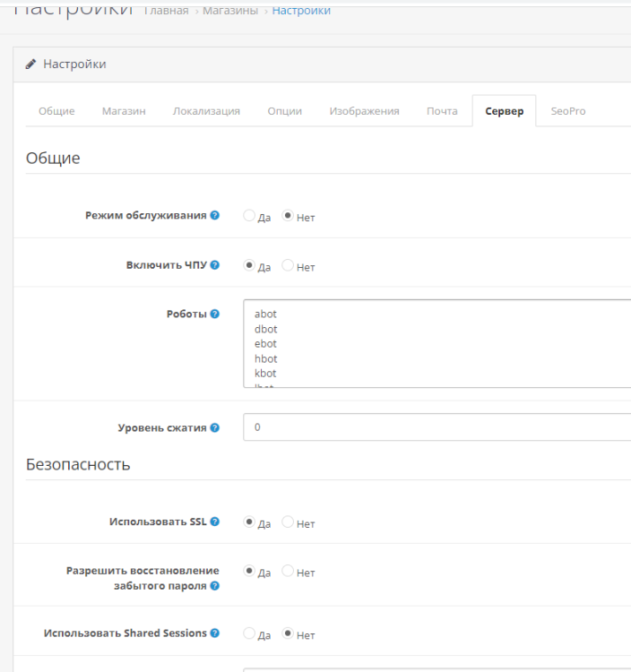Image resolution: width=631 pixels, height=672 pixels.
Task: Click help icon beside Включить ЧПУ
Action: [215, 266]
